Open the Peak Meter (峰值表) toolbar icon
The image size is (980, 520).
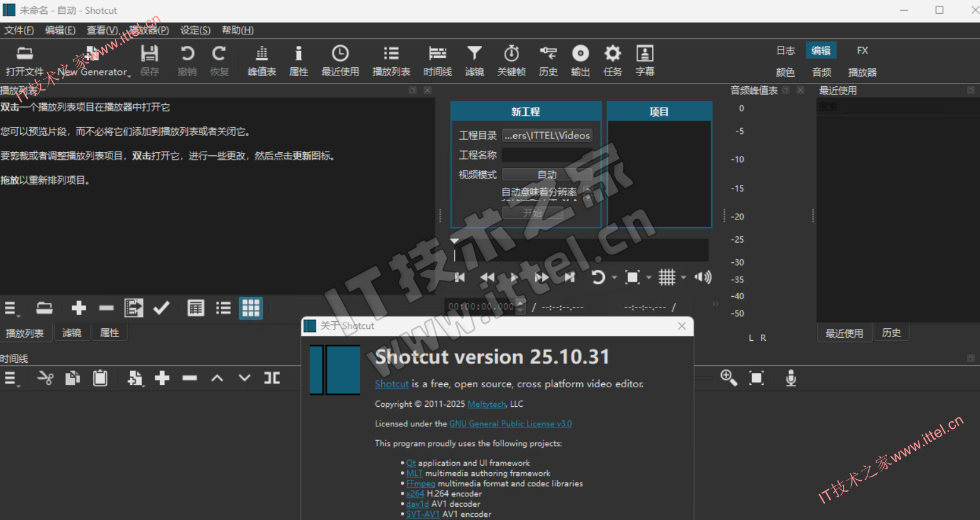pos(262,60)
